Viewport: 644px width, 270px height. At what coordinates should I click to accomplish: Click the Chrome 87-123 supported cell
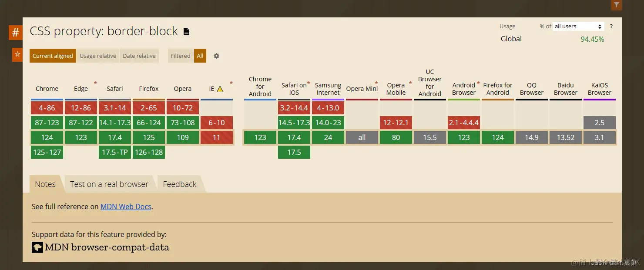pyautogui.click(x=47, y=123)
